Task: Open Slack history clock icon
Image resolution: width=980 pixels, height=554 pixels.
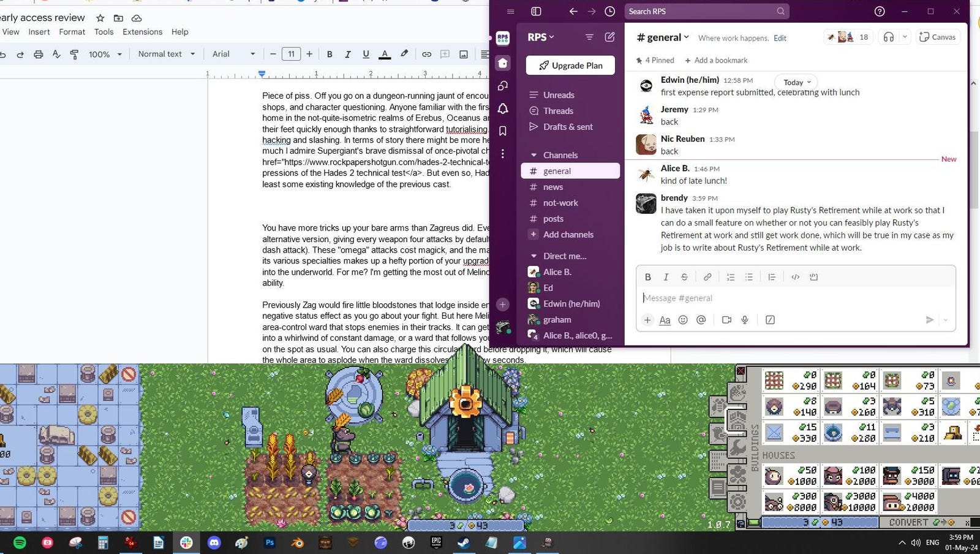Action: pyautogui.click(x=609, y=11)
